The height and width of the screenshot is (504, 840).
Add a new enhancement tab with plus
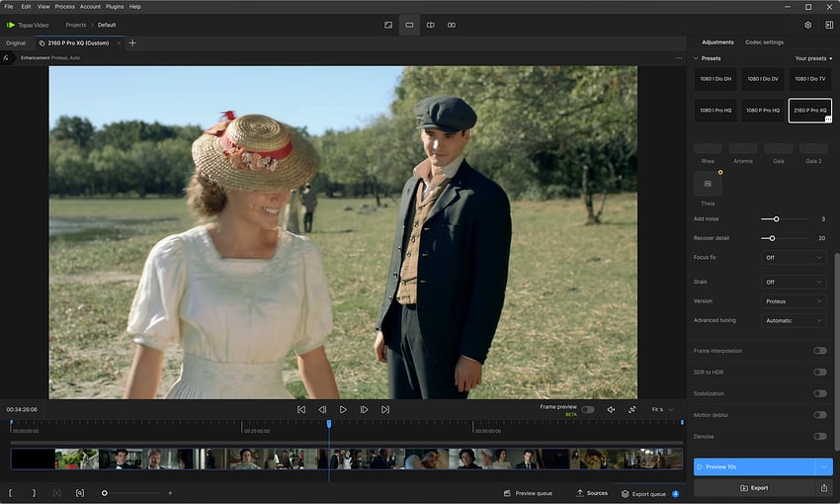pyautogui.click(x=132, y=42)
